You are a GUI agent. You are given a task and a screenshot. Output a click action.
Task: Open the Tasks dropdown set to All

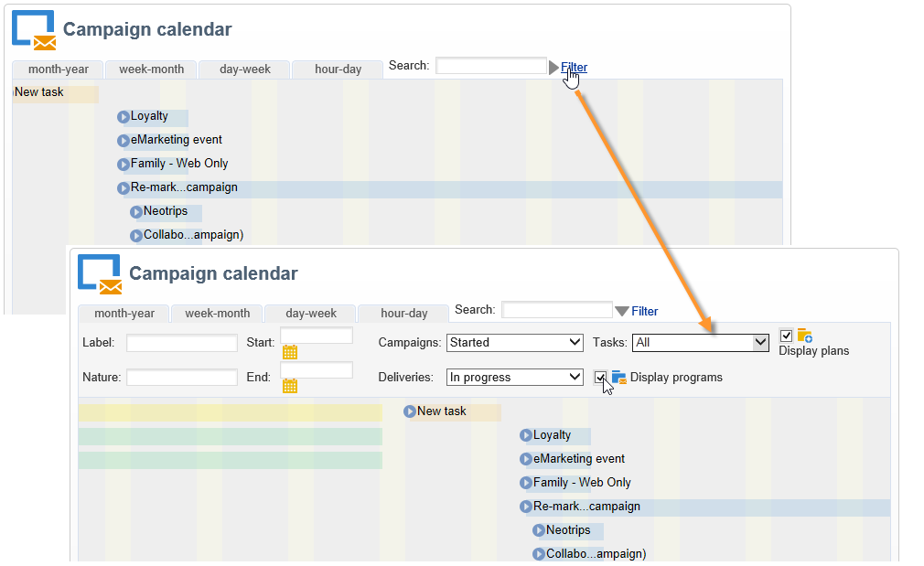702,343
